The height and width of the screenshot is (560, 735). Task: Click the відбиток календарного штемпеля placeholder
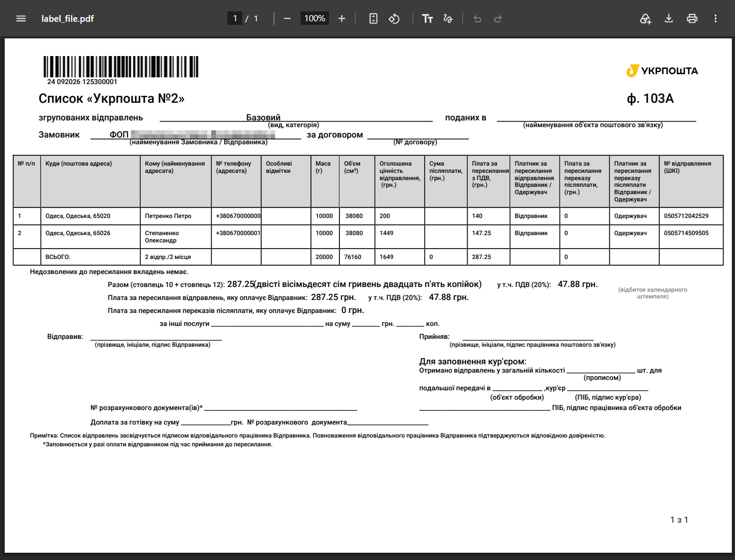coord(652,293)
